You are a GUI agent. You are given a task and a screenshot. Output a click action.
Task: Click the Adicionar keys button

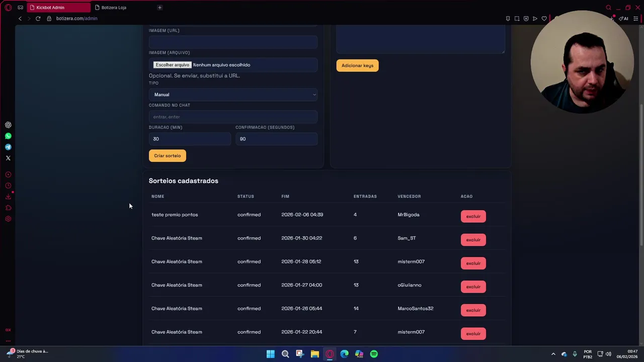(357, 65)
